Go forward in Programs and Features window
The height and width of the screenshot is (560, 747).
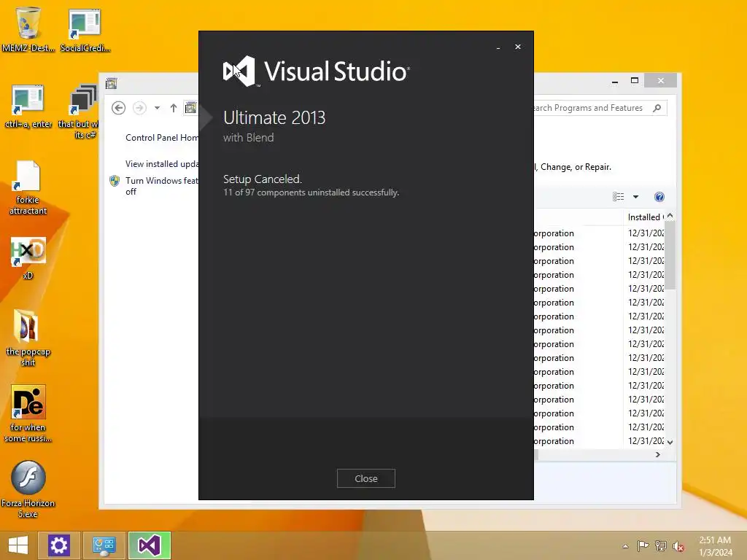point(139,108)
